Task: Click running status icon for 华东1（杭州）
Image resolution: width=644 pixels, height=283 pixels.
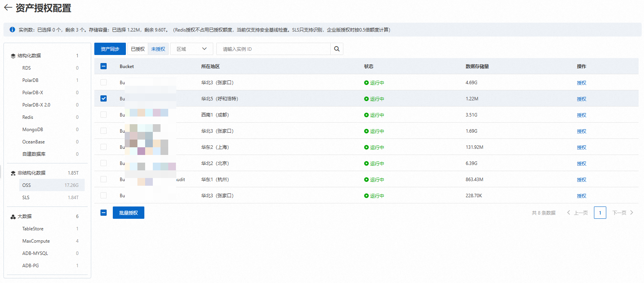Action: [366, 180]
